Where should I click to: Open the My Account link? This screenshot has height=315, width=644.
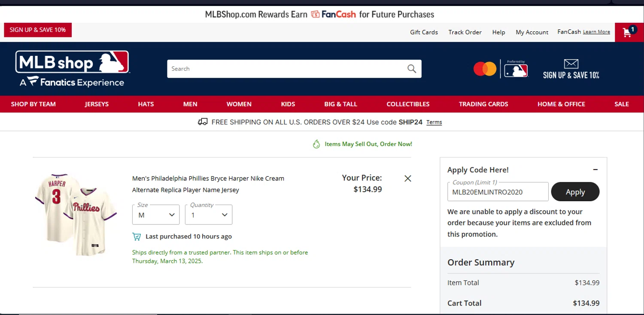pos(532,32)
